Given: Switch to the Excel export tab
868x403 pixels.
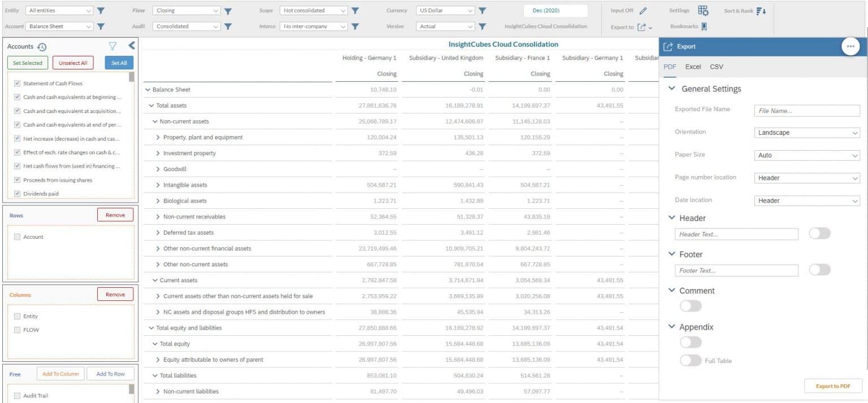Looking at the screenshot, I should pyautogui.click(x=693, y=67).
